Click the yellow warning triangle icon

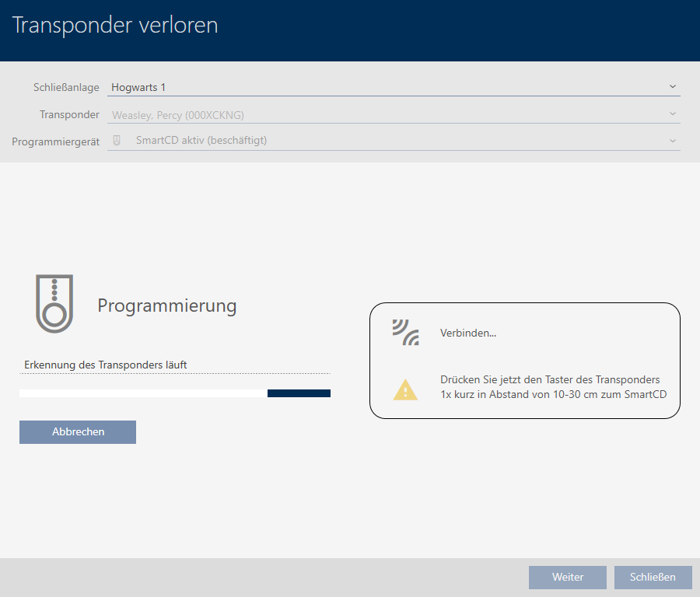(x=405, y=389)
